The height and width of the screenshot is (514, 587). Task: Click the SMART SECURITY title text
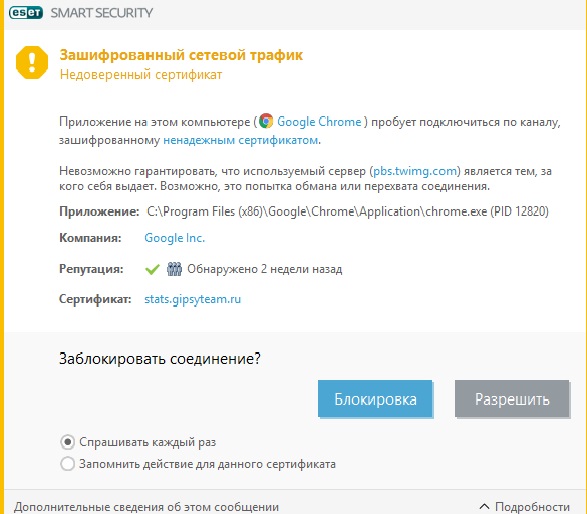click(x=102, y=13)
